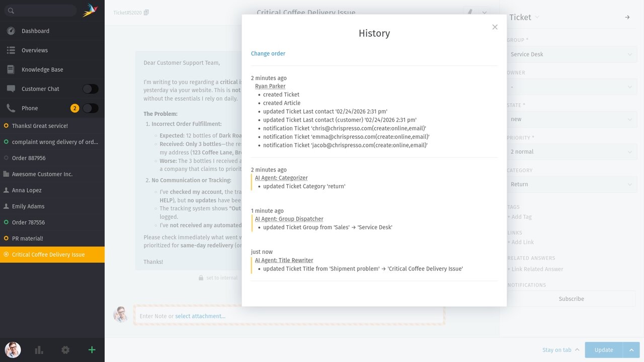Open the Category dropdown showing Return
644x362 pixels.
tap(572, 185)
